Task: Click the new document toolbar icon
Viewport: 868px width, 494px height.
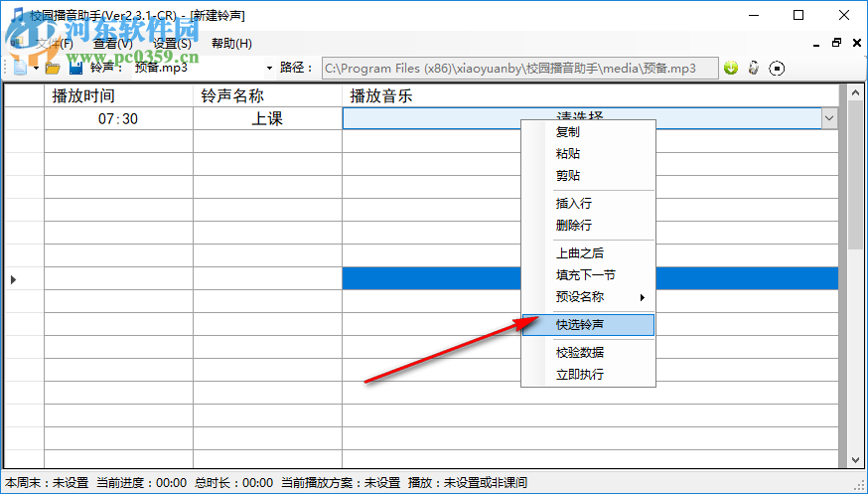Action: pos(20,68)
